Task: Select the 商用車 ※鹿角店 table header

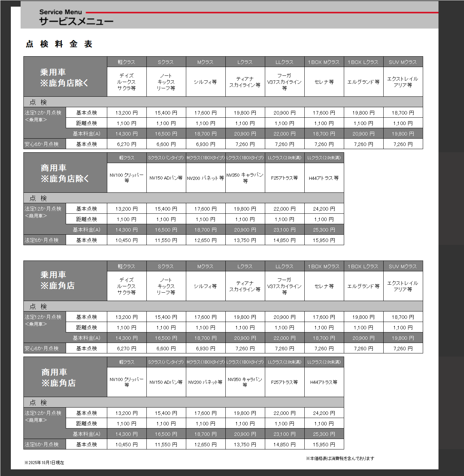Action: (x=58, y=378)
